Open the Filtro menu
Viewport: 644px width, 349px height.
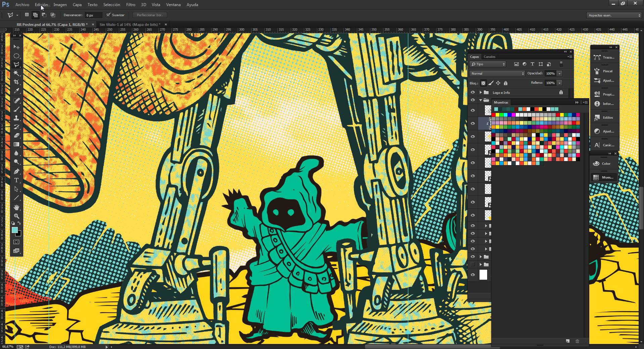(131, 5)
